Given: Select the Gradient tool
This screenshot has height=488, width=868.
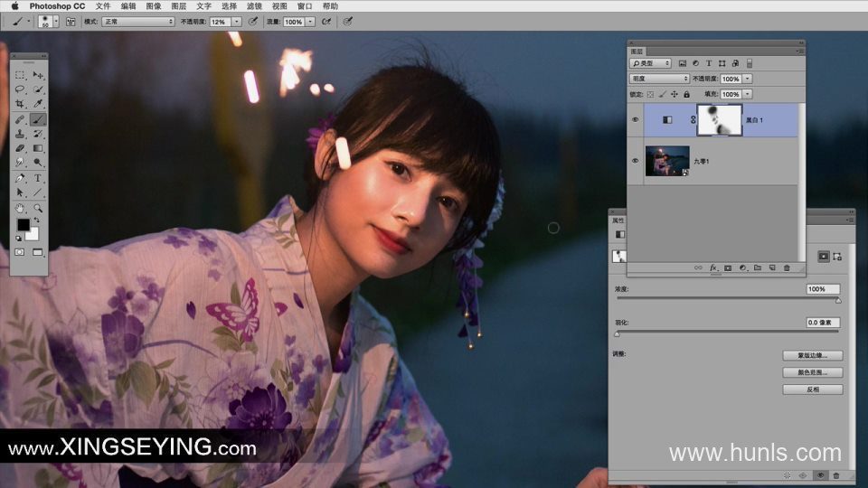Looking at the screenshot, I should (38, 147).
